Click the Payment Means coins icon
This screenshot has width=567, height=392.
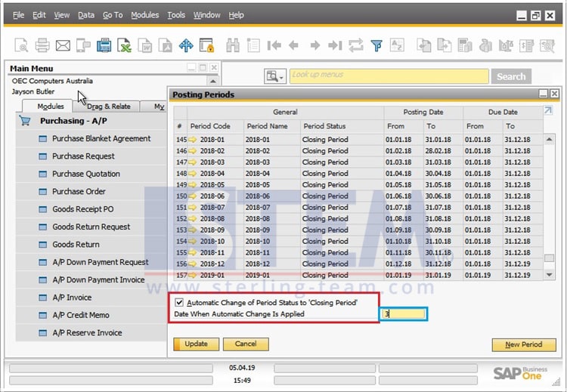(485, 45)
